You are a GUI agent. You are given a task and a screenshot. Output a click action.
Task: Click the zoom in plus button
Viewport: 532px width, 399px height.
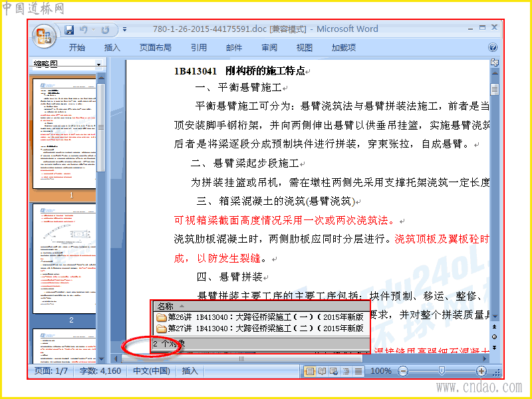pos(481,371)
